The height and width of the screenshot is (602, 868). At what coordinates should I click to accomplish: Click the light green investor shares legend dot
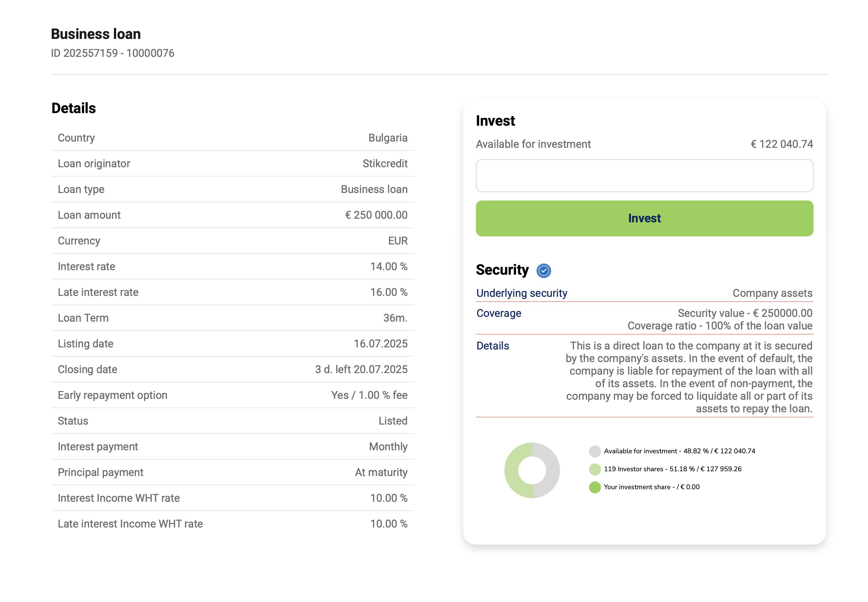point(594,469)
